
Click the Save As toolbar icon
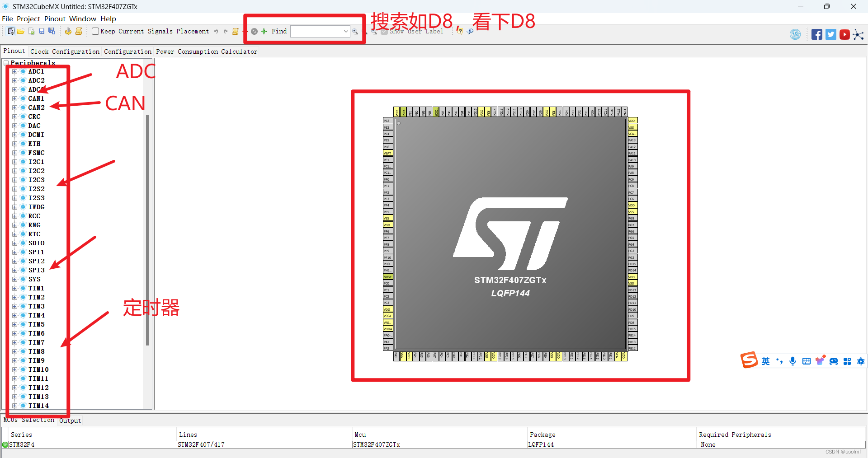[52, 32]
